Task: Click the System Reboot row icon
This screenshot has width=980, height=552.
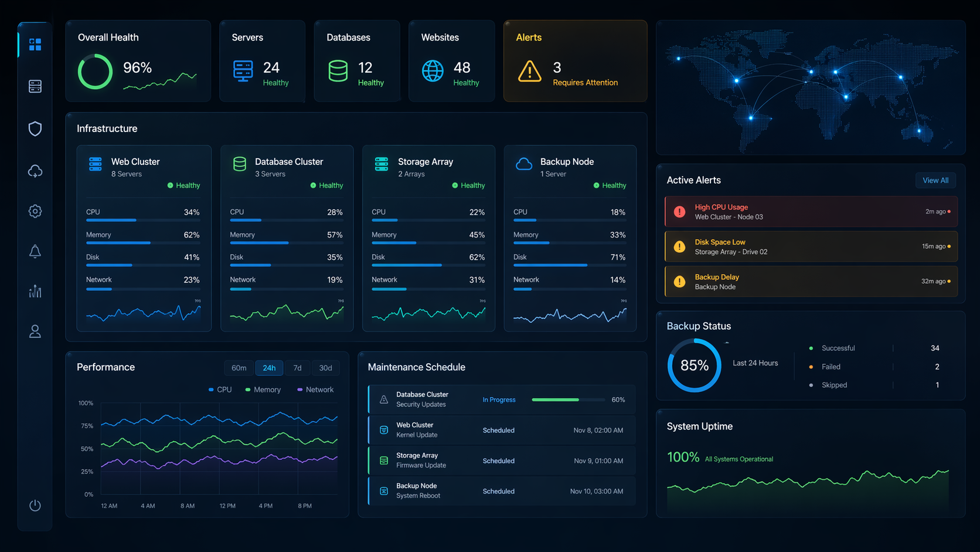Action: pos(384,491)
